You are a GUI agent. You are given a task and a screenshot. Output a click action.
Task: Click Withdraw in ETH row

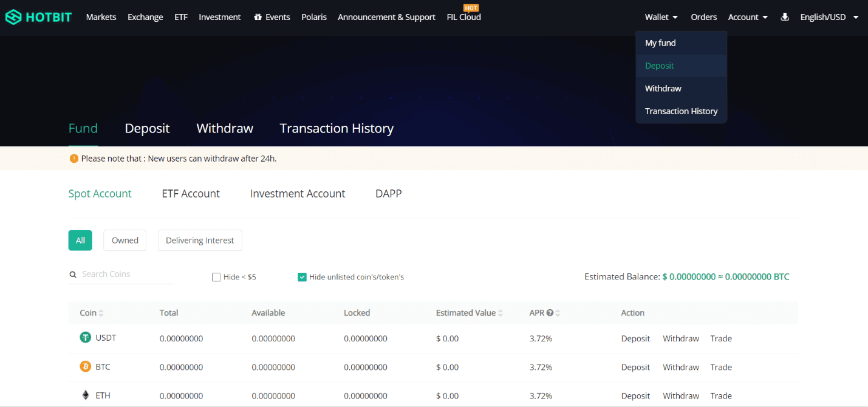(x=681, y=395)
